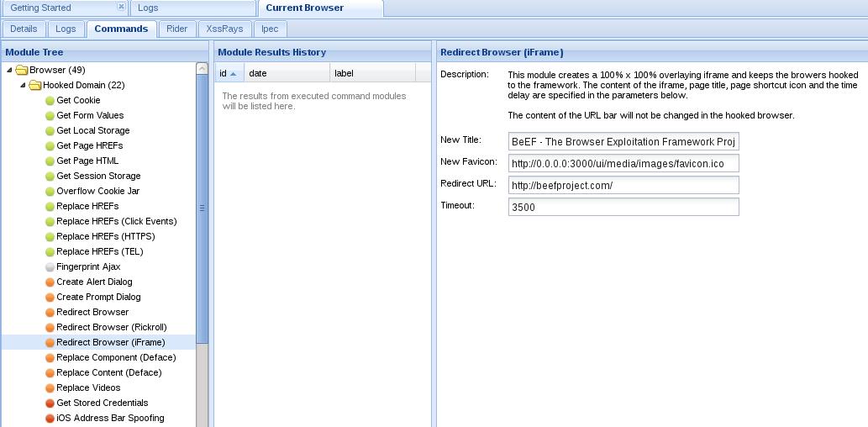Click orange icon next to Create Alert Dialog
This screenshot has height=427, width=868.
click(x=50, y=282)
